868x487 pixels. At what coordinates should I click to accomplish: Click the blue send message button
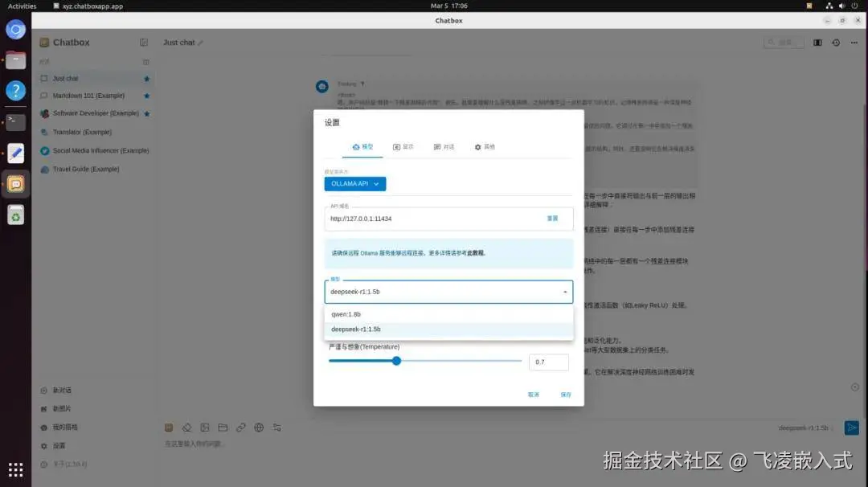(x=851, y=428)
